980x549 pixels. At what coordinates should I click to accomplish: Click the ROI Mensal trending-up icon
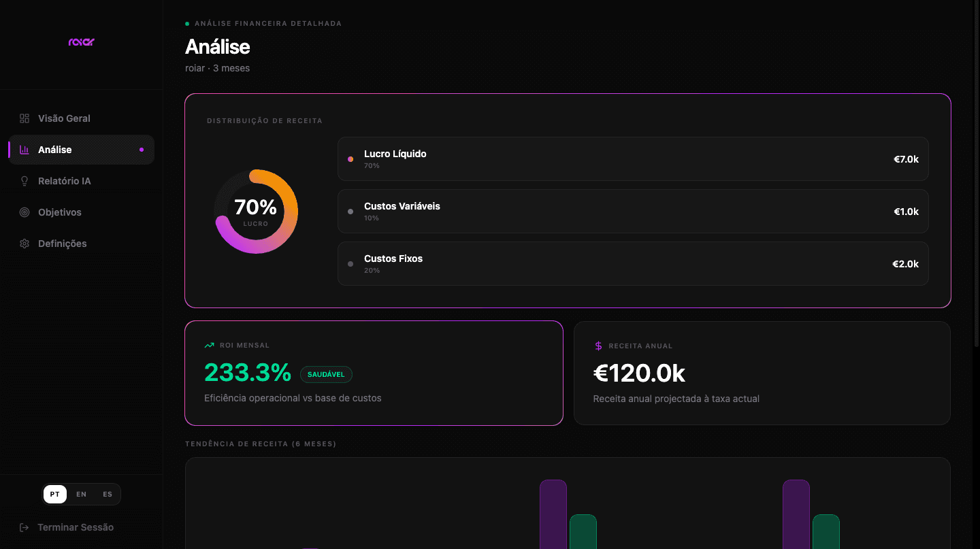pos(210,346)
